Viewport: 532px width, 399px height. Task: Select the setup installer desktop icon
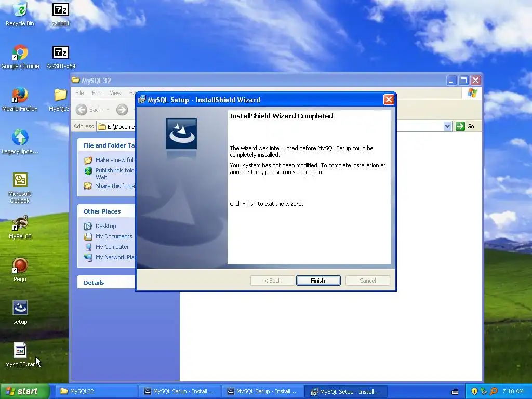20,312
